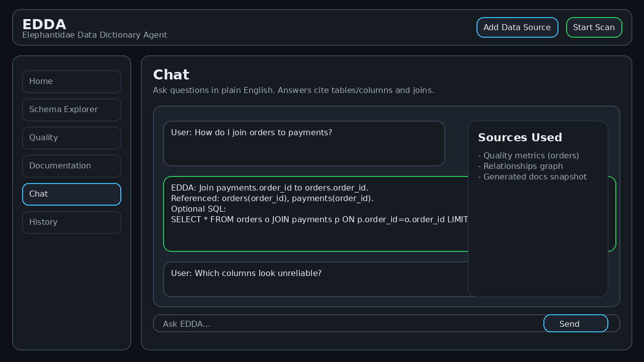The width and height of the screenshot is (644, 362).
Task: Click the Sources Used panel header
Action: [x=520, y=137]
